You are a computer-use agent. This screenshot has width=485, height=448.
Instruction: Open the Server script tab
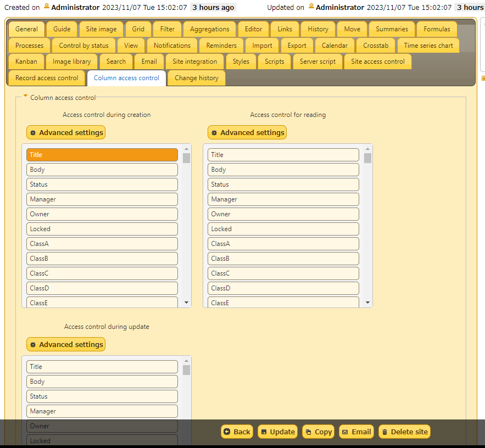pyautogui.click(x=317, y=61)
